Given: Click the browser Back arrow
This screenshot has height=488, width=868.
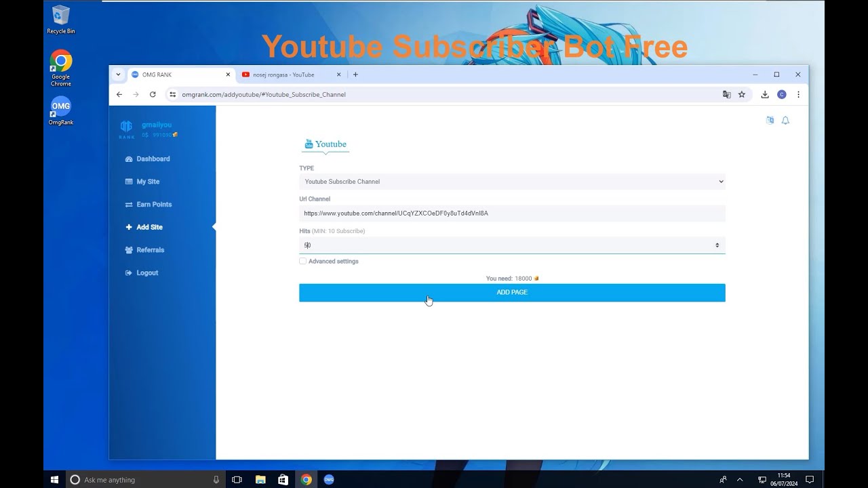Looking at the screenshot, I should (x=119, y=94).
